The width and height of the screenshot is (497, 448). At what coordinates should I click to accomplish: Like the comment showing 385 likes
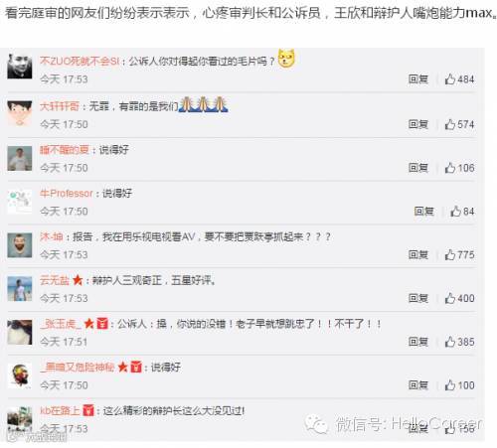[449, 342]
